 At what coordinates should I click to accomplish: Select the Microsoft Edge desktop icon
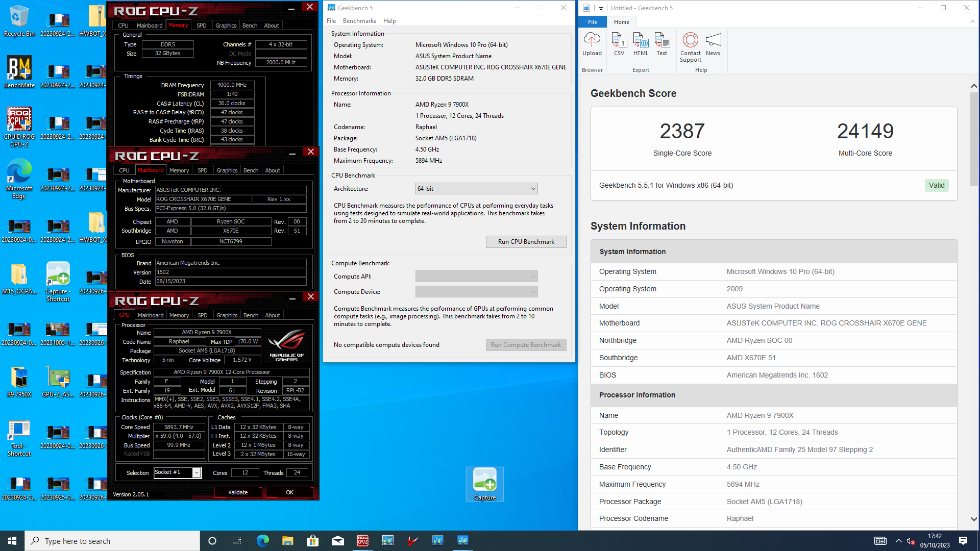(19, 179)
